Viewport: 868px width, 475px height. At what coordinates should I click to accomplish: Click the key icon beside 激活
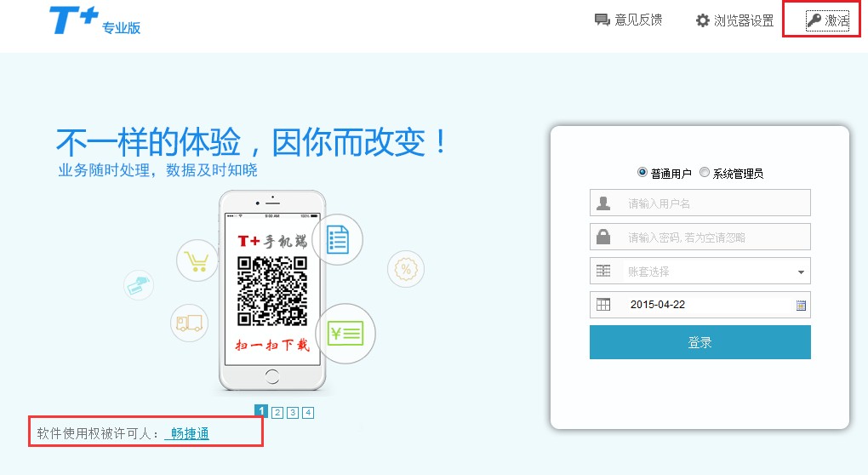click(x=814, y=20)
